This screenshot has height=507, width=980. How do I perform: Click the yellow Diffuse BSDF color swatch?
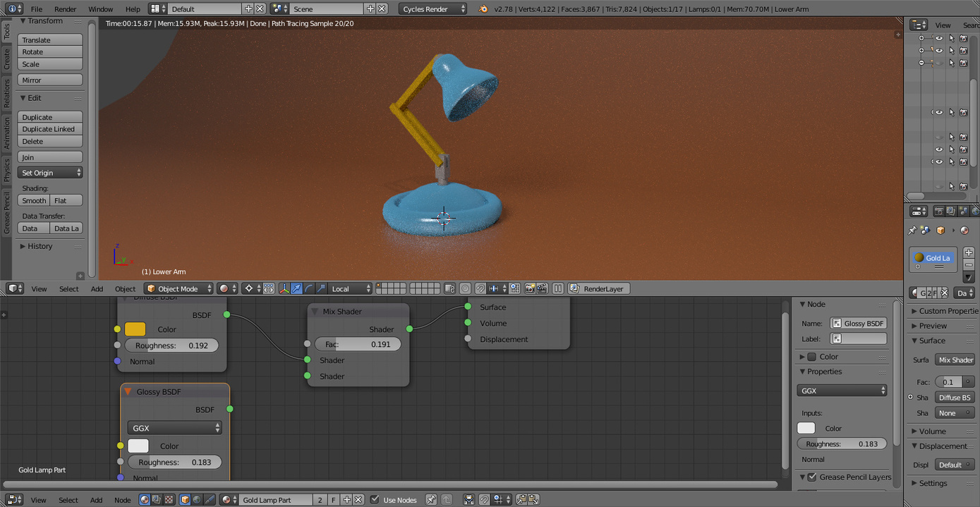point(135,329)
